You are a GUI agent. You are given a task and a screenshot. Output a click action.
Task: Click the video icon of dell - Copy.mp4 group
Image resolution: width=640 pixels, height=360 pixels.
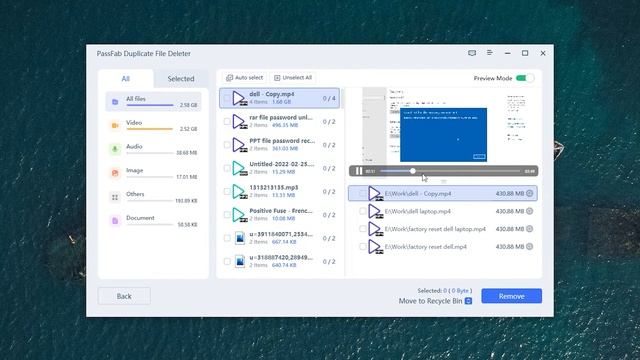(x=240, y=98)
